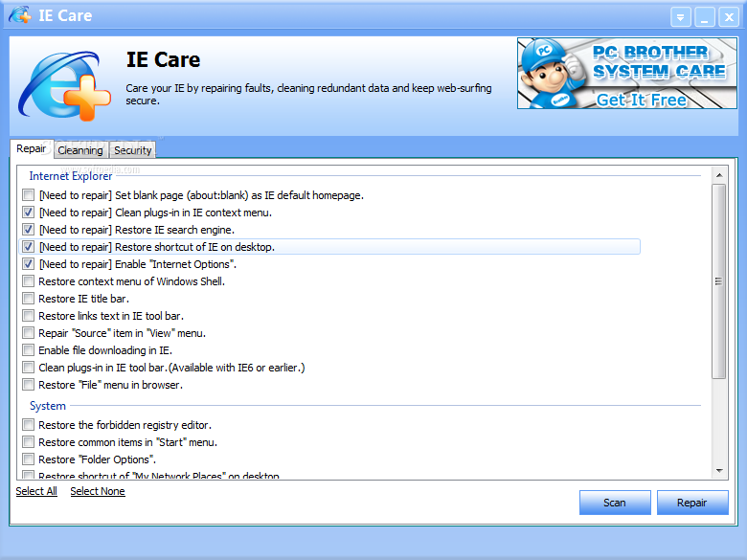Click the Select None link
This screenshot has height=560, width=747.
(98, 491)
